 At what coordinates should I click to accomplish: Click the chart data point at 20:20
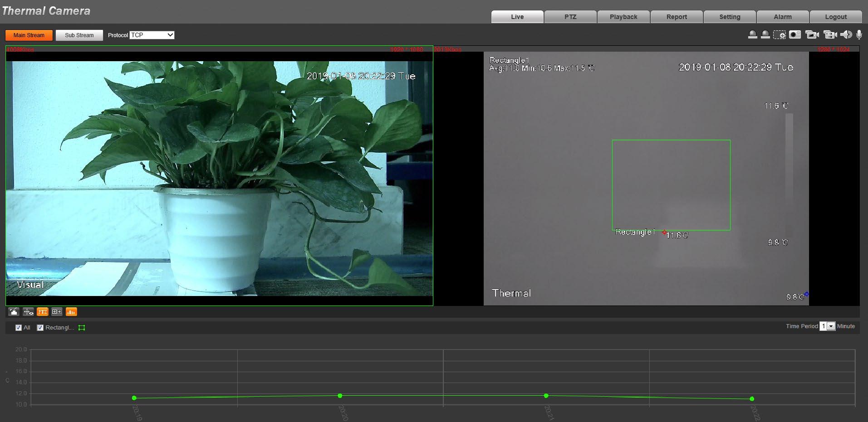(340, 396)
